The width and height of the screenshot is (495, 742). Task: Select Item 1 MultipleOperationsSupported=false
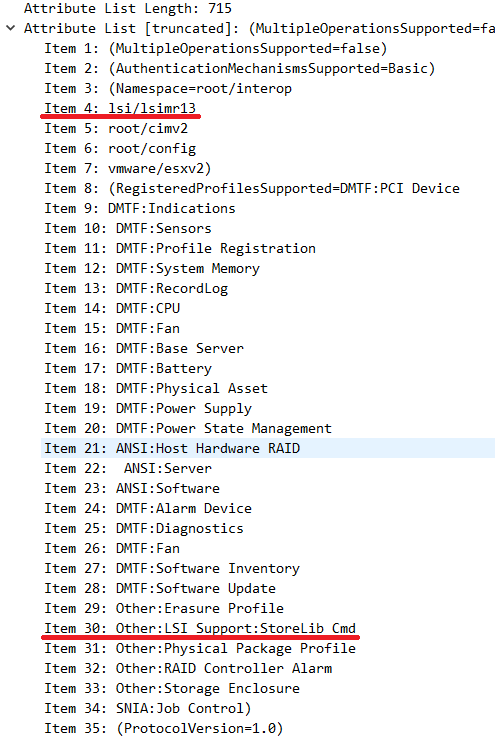[215, 49]
